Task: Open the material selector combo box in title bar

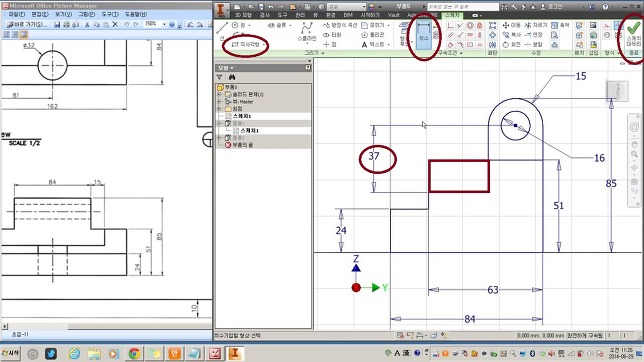Action: (346, 7)
